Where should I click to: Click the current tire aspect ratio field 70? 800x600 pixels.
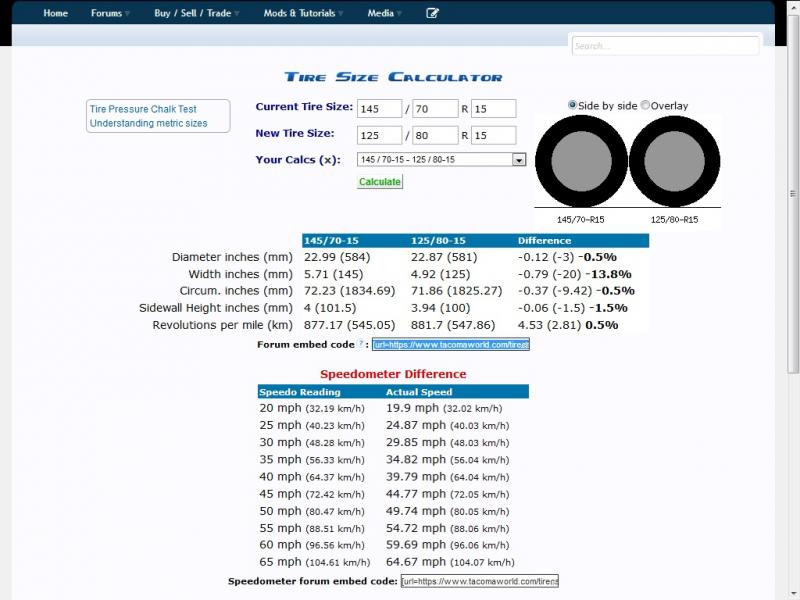[435, 109]
